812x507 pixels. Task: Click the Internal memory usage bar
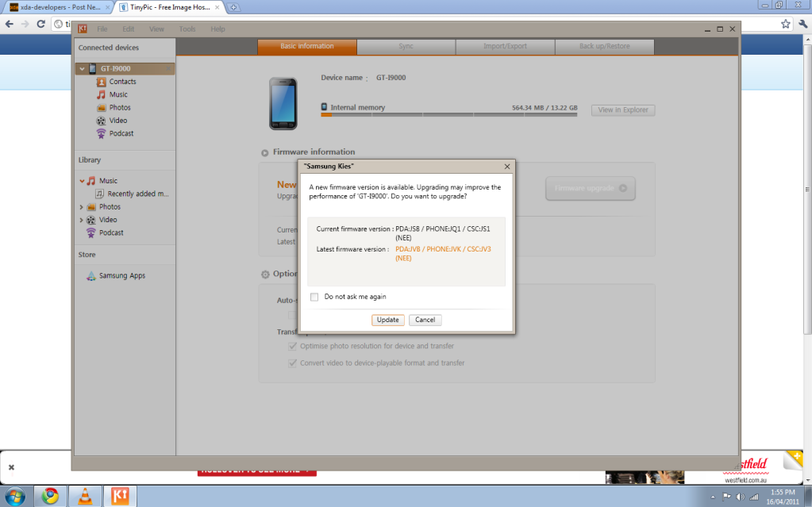click(x=448, y=114)
